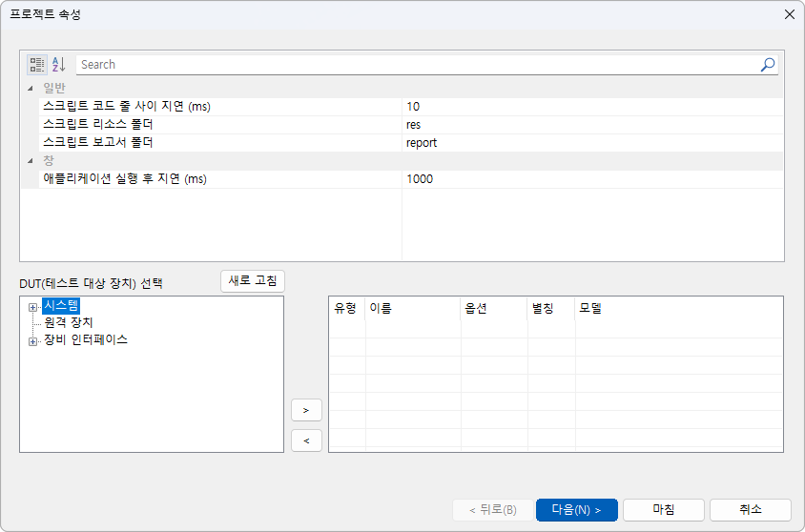Click the 취소 button
The width and height of the screenshot is (805, 532).
[751, 510]
